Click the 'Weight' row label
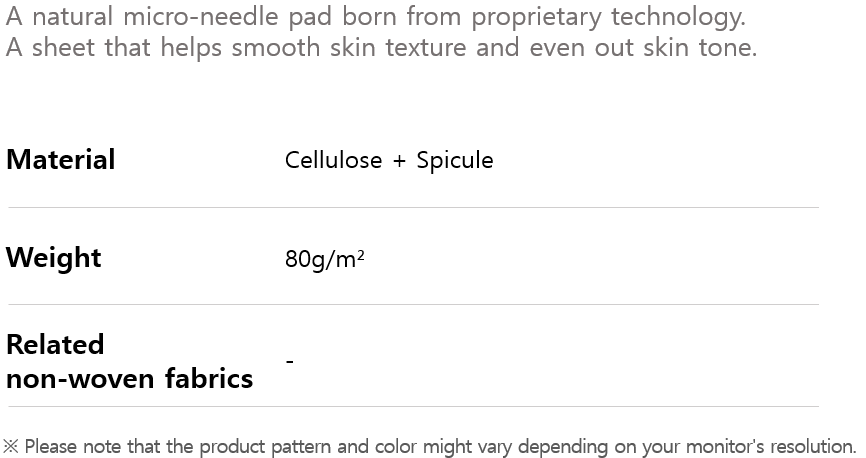 (54, 258)
